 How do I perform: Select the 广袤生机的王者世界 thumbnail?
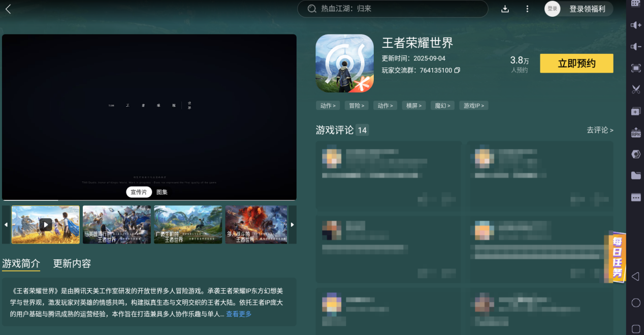point(188,225)
